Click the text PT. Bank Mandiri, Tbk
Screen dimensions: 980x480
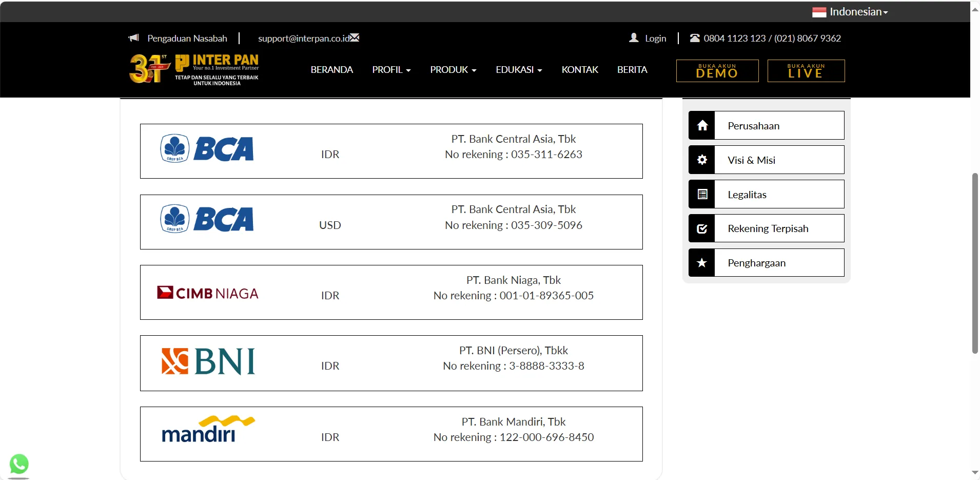pyautogui.click(x=514, y=422)
